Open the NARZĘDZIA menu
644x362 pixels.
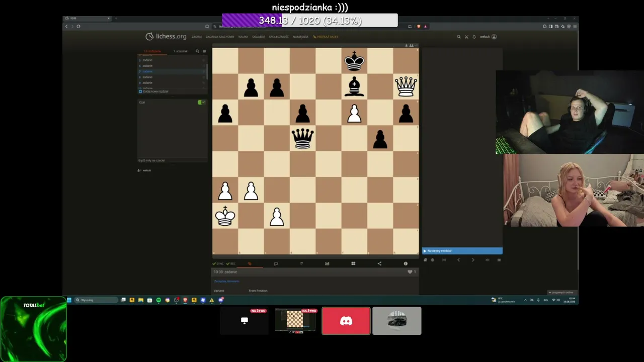point(300,37)
